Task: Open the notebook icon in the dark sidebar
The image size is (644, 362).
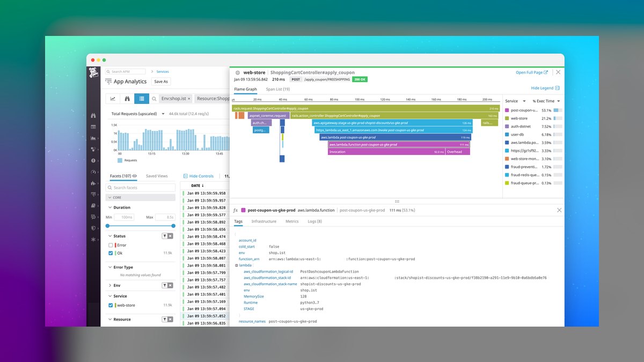Action: 93,205
